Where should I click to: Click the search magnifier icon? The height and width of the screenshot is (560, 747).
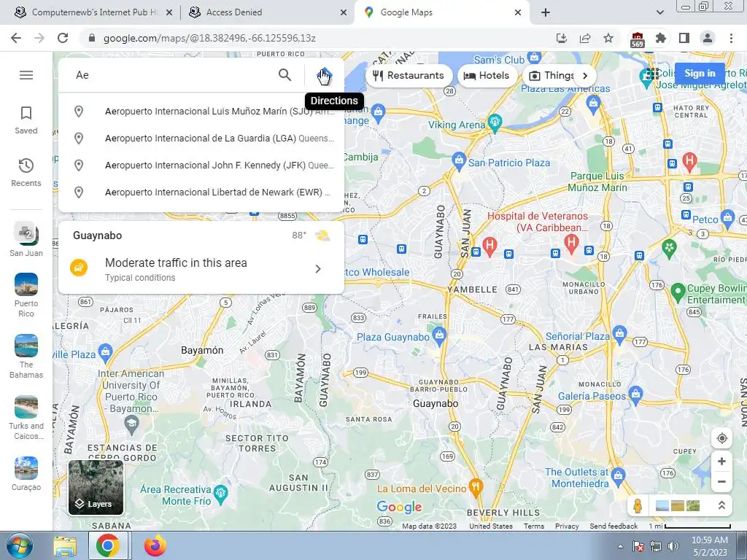click(285, 75)
